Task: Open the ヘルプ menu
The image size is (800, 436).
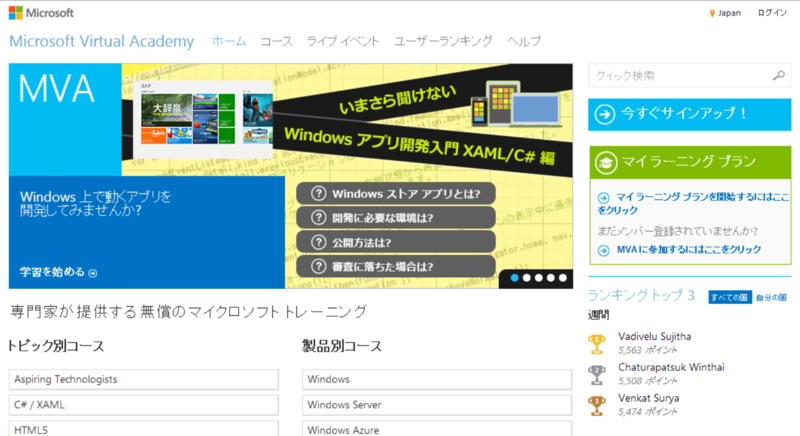Action: coord(524,41)
